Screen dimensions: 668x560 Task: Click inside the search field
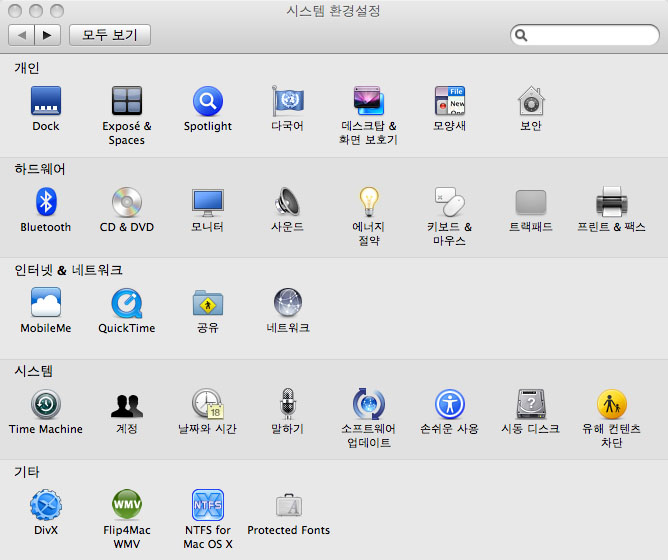pyautogui.click(x=584, y=35)
